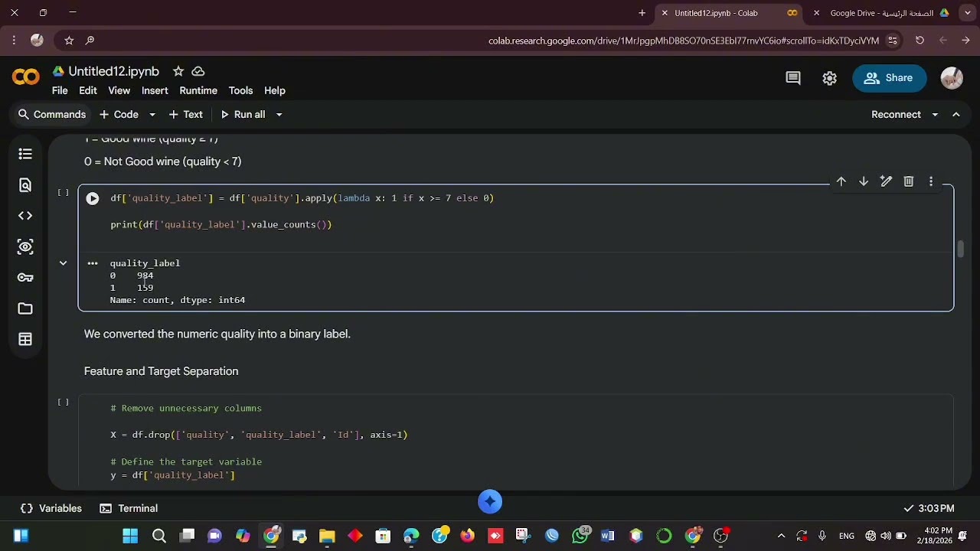Open the Tools menu

click(240, 90)
